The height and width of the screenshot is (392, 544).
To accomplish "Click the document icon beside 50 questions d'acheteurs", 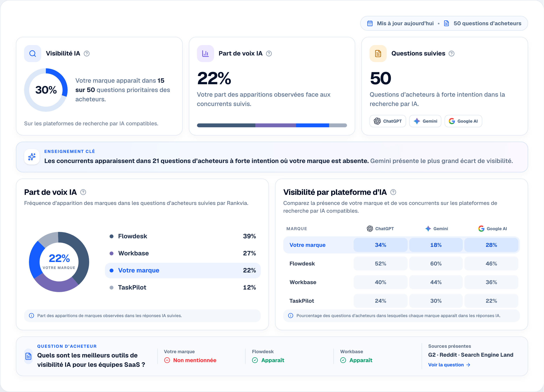I will 446,23.
